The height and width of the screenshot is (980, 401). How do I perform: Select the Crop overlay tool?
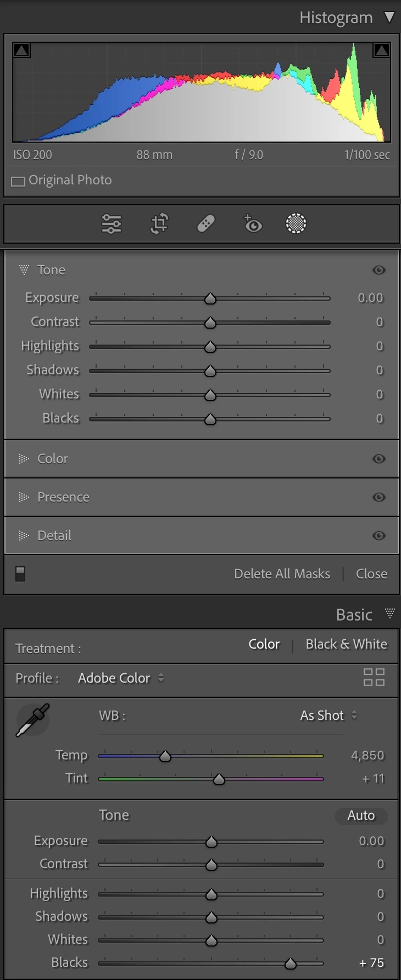click(x=159, y=224)
